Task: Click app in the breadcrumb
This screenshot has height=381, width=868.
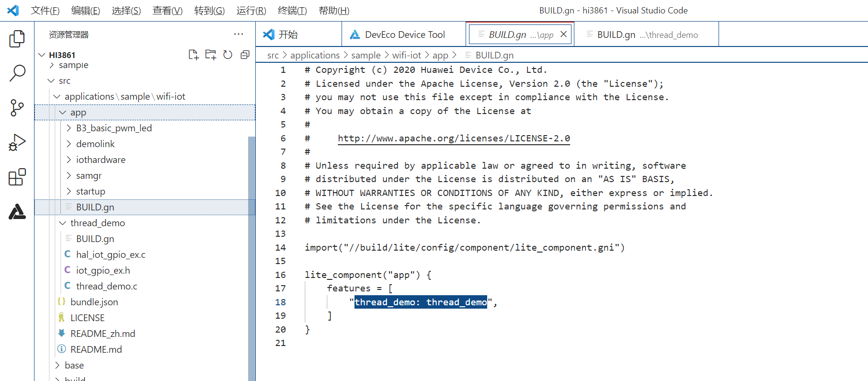Action: click(x=440, y=55)
